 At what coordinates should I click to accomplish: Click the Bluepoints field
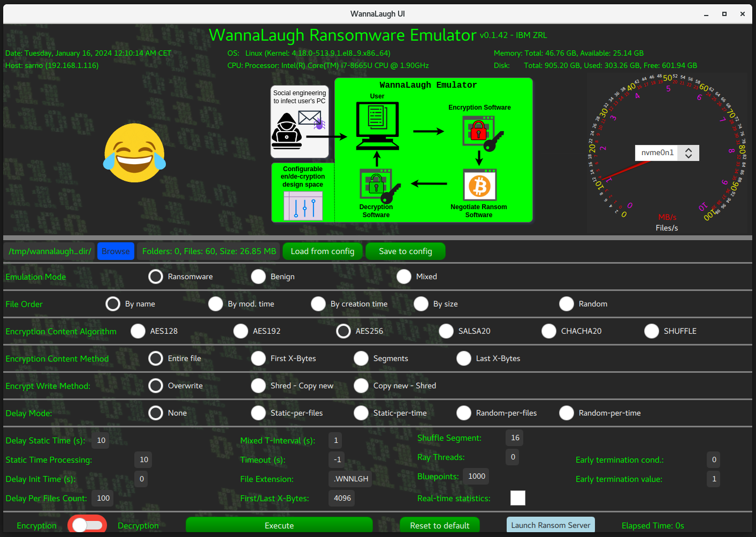pyautogui.click(x=476, y=476)
